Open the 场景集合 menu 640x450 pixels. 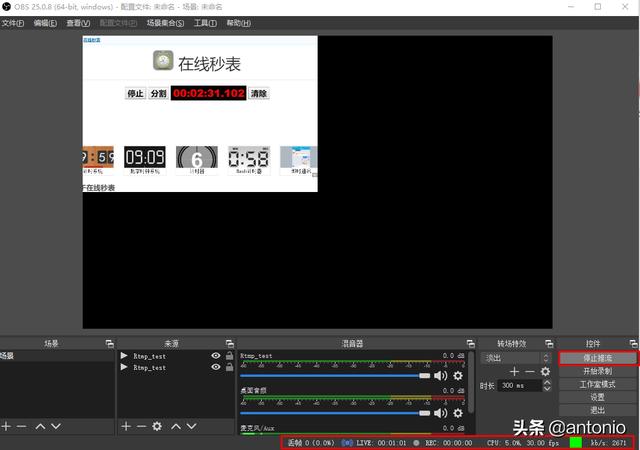pos(165,23)
